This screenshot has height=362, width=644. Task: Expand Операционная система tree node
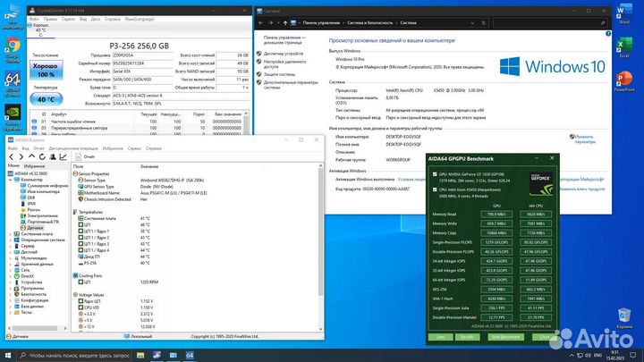point(10,240)
